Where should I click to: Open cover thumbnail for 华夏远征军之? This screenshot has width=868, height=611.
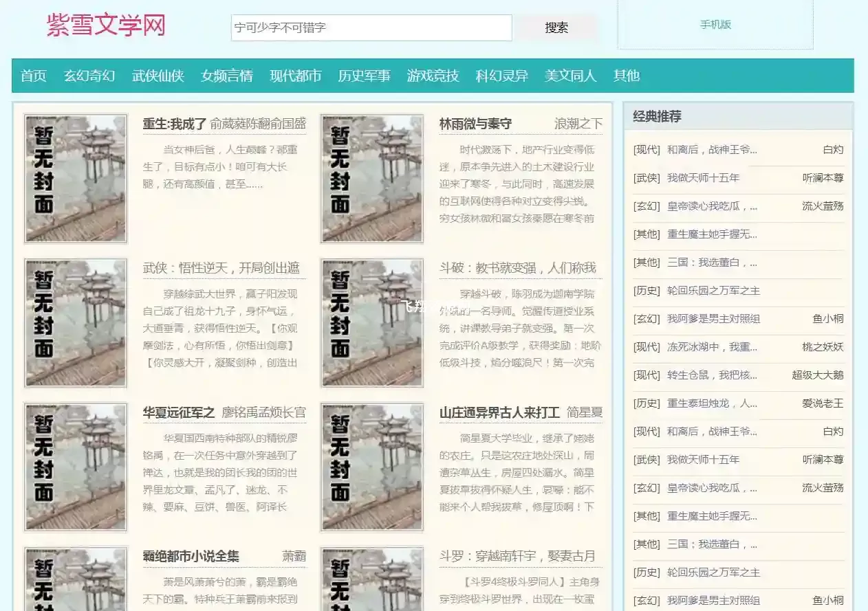point(76,467)
